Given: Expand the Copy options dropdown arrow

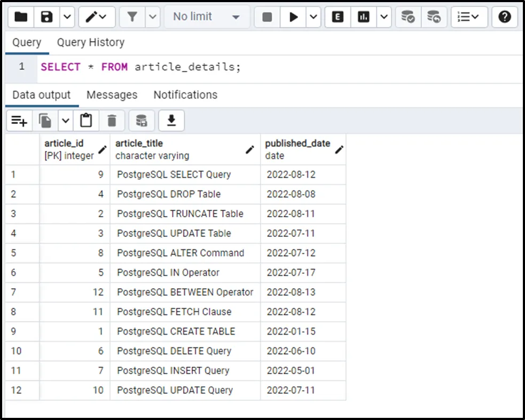Looking at the screenshot, I should (x=65, y=121).
